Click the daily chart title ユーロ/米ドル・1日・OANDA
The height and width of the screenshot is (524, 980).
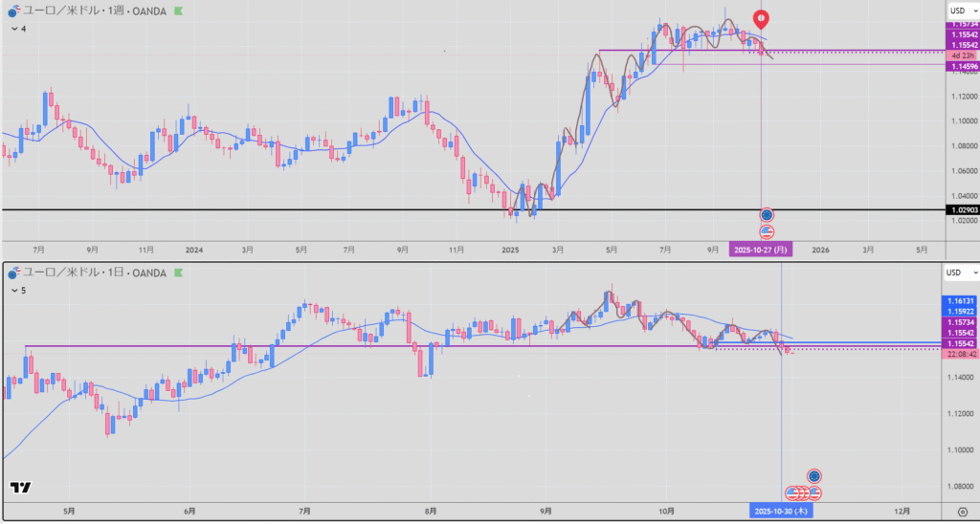tap(96, 273)
